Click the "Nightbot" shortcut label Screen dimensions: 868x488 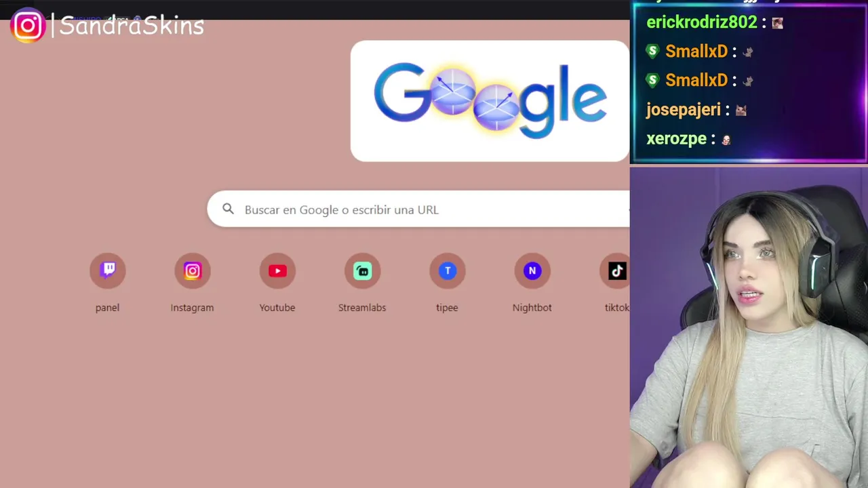532,308
